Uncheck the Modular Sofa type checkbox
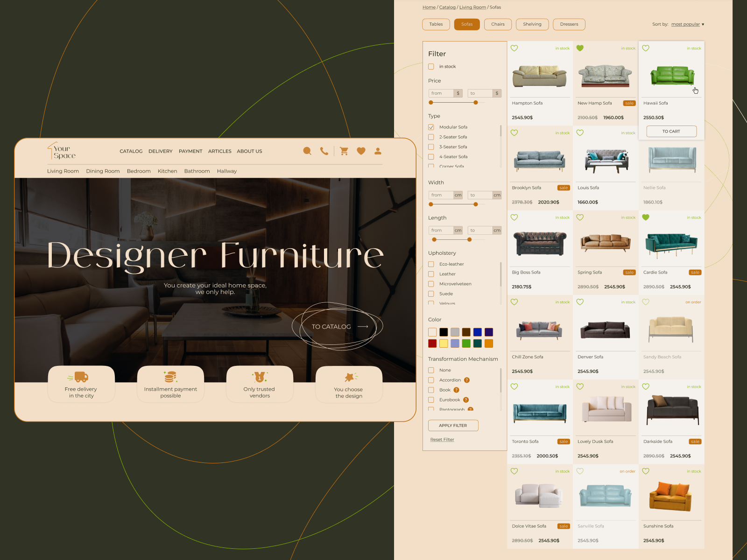Image resolution: width=747 pixels, height=560 pixels. 431,127
